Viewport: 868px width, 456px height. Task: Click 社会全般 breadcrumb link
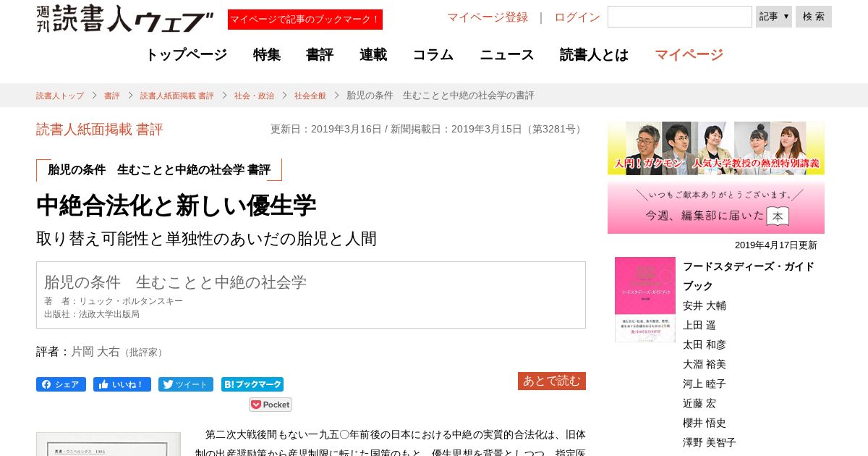click(310, 96)
